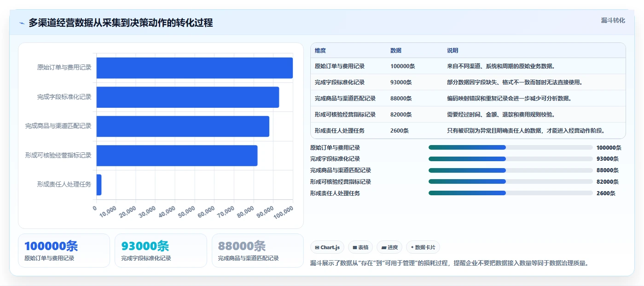This screenshot has height=286, width=644.
Task: Click the 30,000 x-axis tick label
Action: (x=147, y=213)
